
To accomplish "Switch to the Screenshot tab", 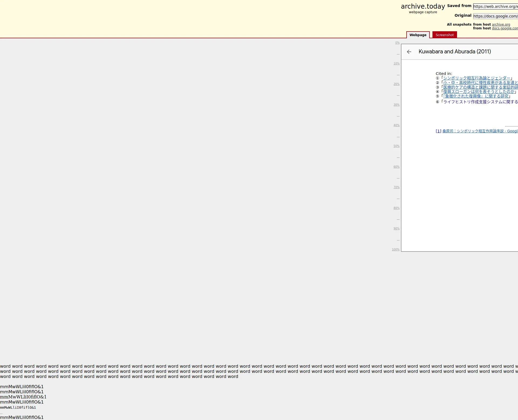I will 444,35.
